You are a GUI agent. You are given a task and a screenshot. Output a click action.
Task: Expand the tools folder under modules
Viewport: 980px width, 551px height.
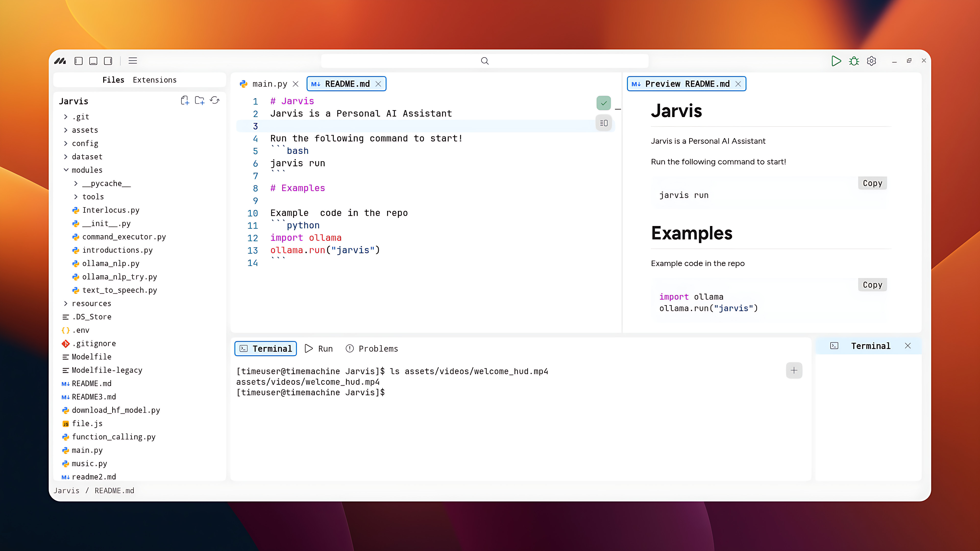[76, 197]
